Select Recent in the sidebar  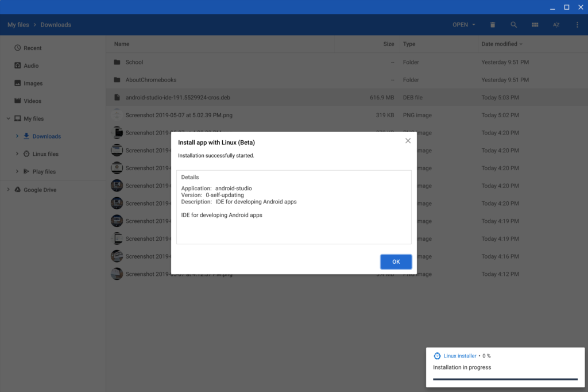click(x=53, y=48)
